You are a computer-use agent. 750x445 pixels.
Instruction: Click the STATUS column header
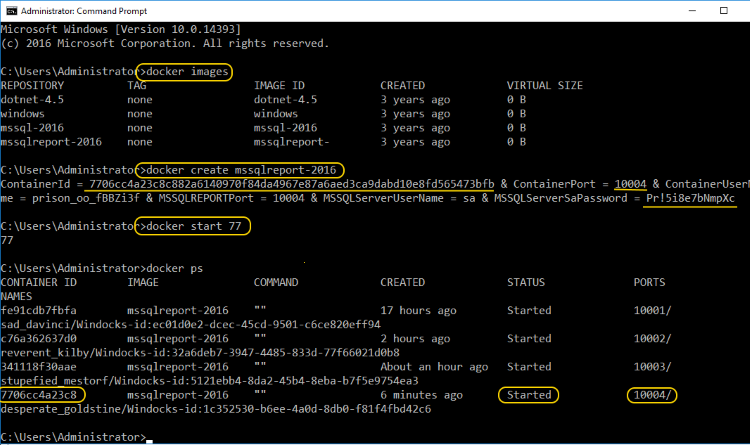[x=526, y=282]
